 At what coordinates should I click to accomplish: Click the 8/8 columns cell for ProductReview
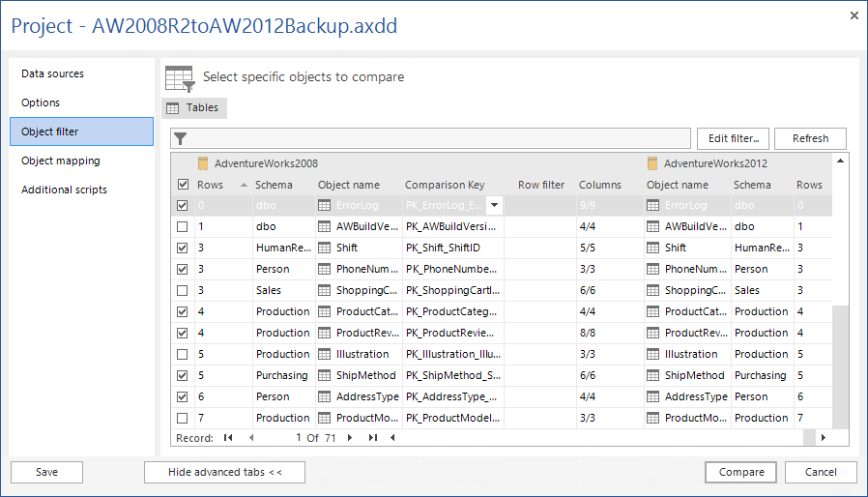(610, 333)
